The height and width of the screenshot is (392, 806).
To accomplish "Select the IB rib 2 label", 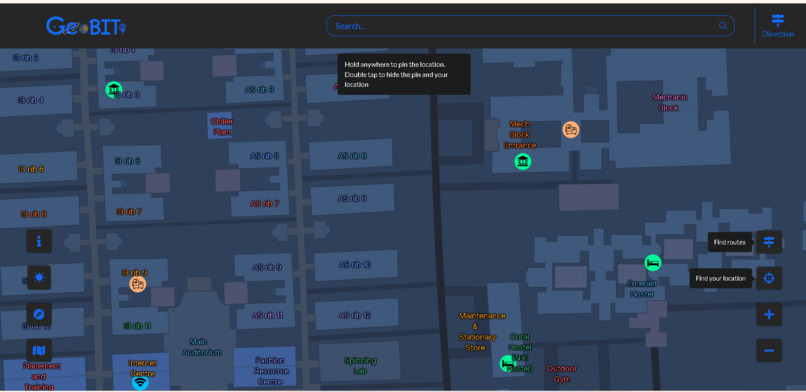I will pos(26,58).
